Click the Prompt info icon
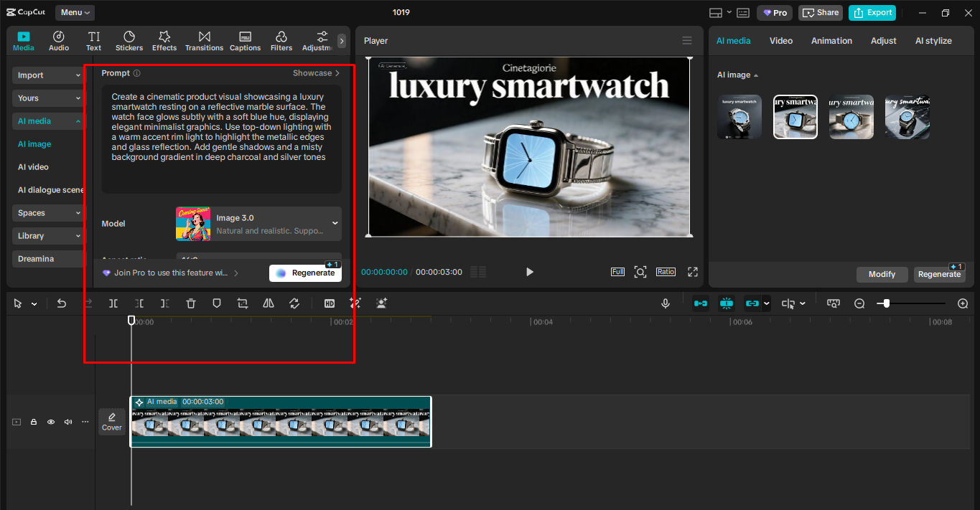Image resolution: width=980 pixels, height=510 pixels. pos(136,73)
